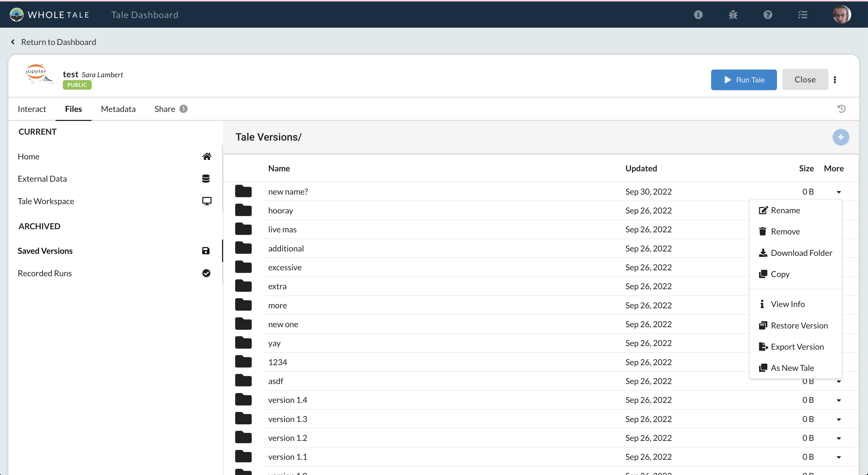This screenshot has height=475, width=868.
Task: Open the info icon in the header
Action: 698,14
